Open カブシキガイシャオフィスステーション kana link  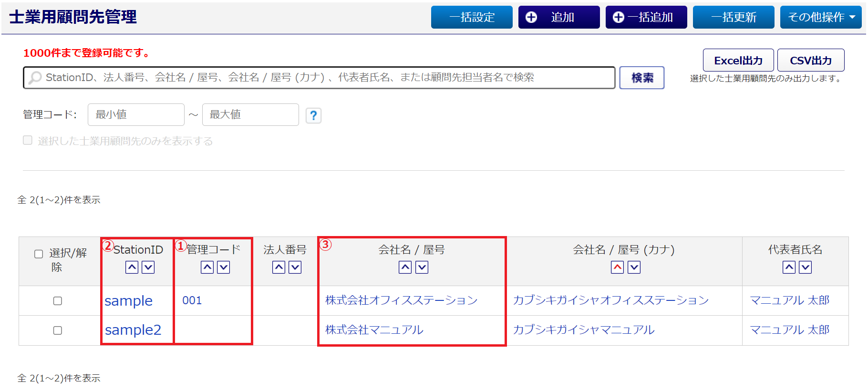pyautogui.click(x=611, y=300)
